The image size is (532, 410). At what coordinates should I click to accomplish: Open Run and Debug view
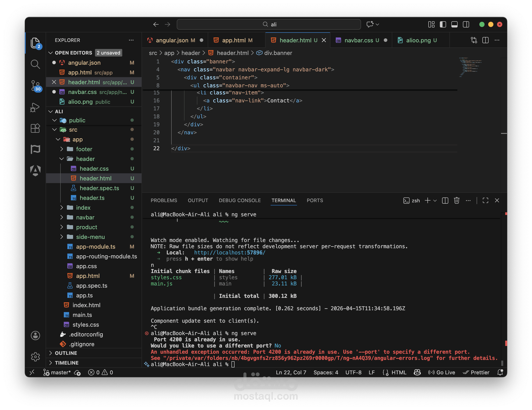pyautogui.click(x=35, y=107)
